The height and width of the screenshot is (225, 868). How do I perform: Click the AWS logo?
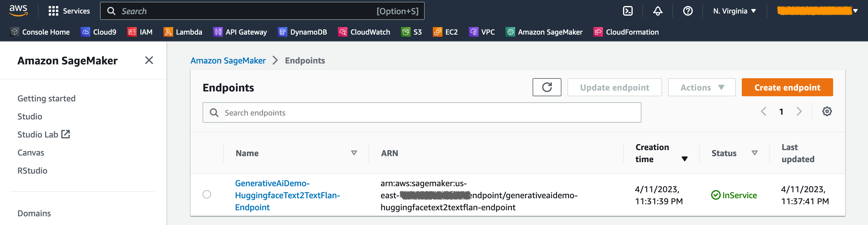pos(18,11)
